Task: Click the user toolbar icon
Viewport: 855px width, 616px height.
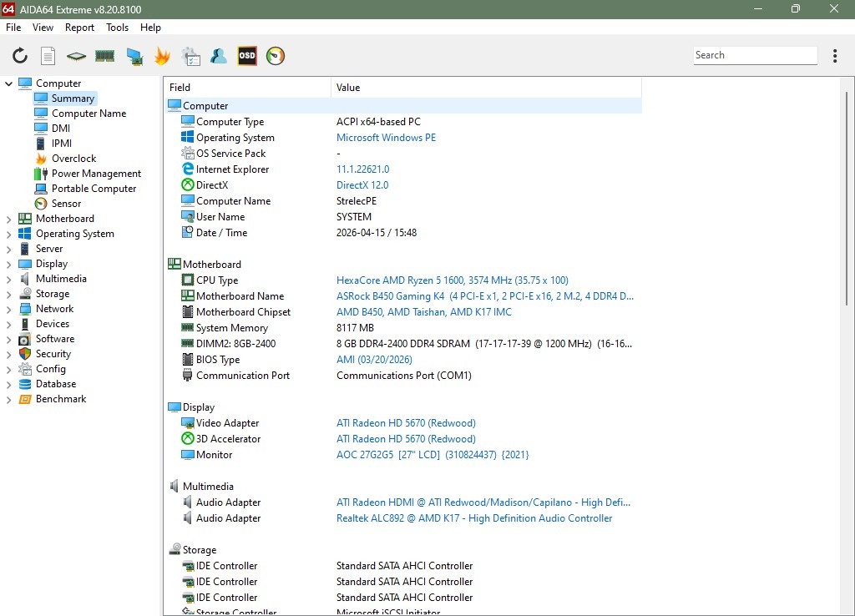Action: pos(219,56)
